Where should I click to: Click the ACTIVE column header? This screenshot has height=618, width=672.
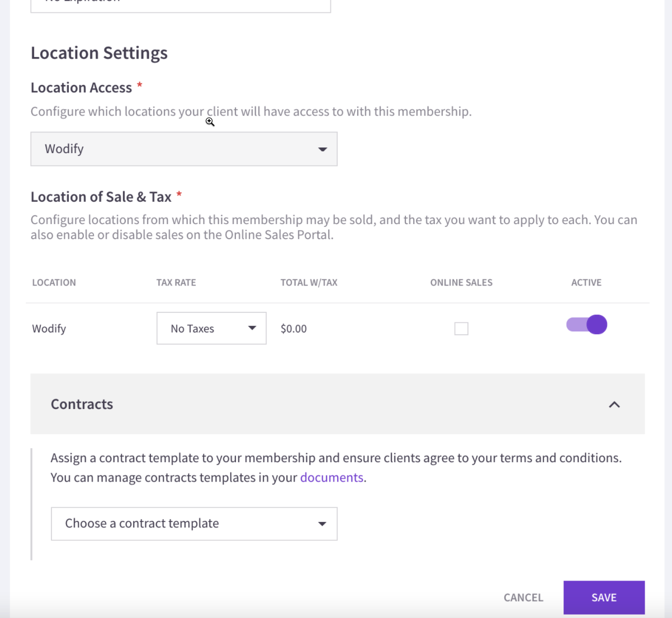pyautogui.click(x=586, y=283)
